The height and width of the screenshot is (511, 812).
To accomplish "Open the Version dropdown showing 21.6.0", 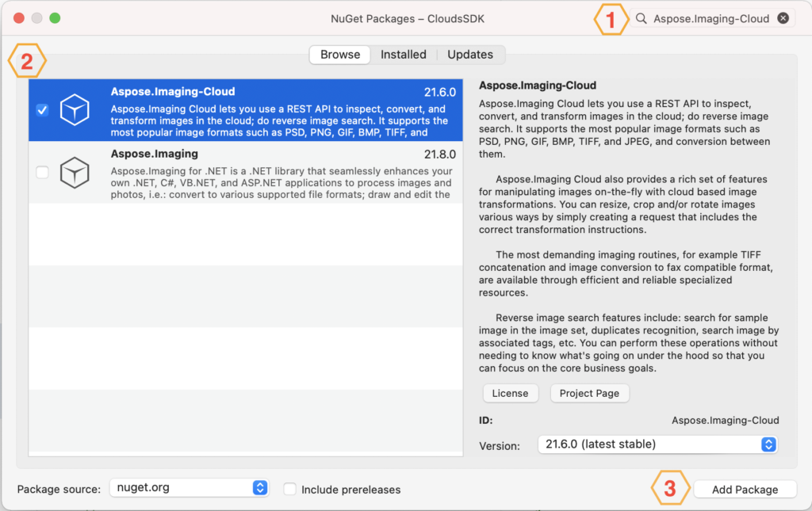I will (657, 444).
